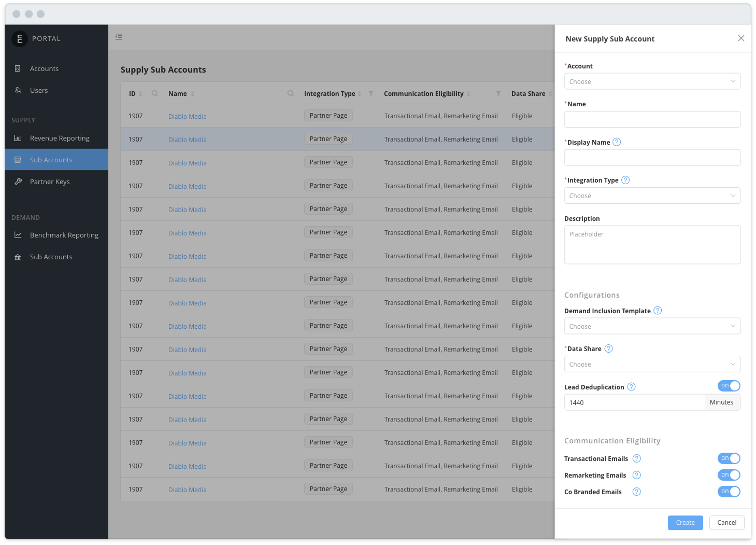This screenshot has height=545, width=756.
Task: Open Partner Keys menu item
Action: (56, 181)
